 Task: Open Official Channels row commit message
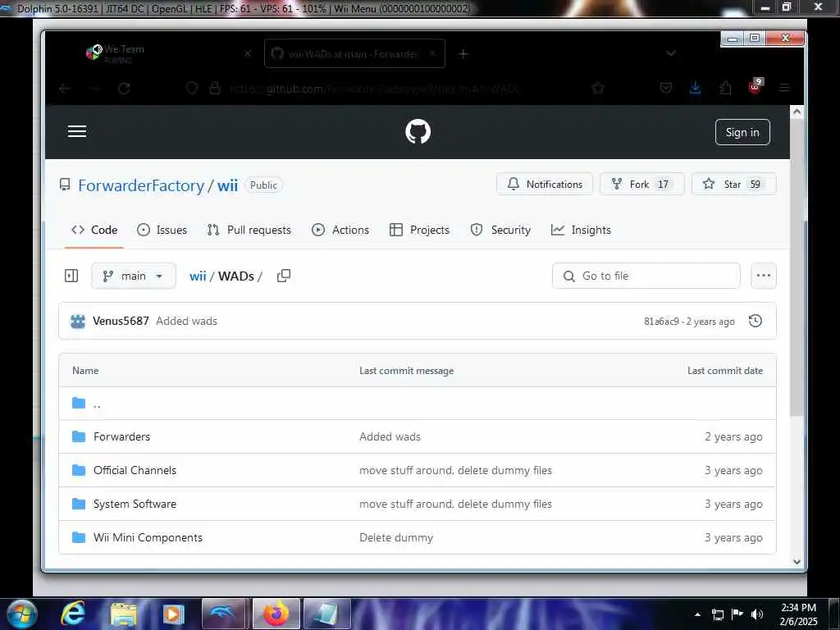coord(455,470)
